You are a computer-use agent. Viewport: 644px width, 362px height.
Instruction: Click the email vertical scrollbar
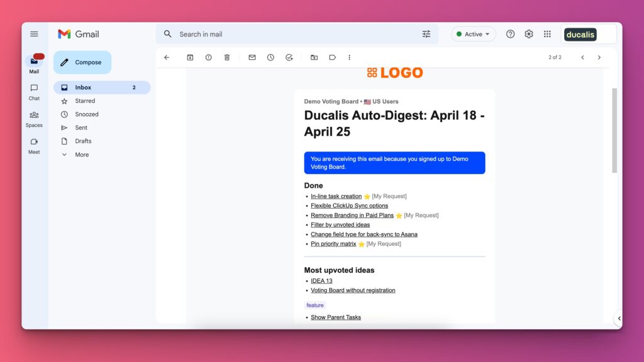click(x=614, y=131)
